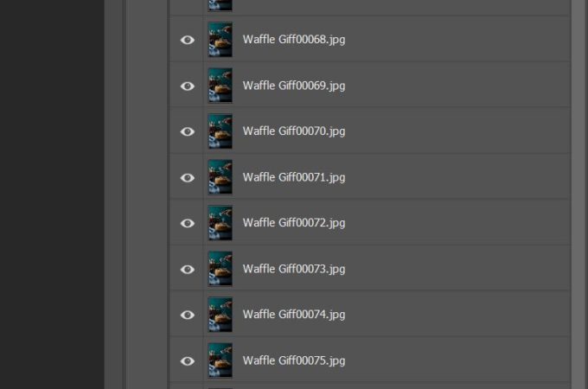Click the Waffle Giff00069.jpg layer thumbnail
Screen dimensions: 588x389
pos(220,86)
